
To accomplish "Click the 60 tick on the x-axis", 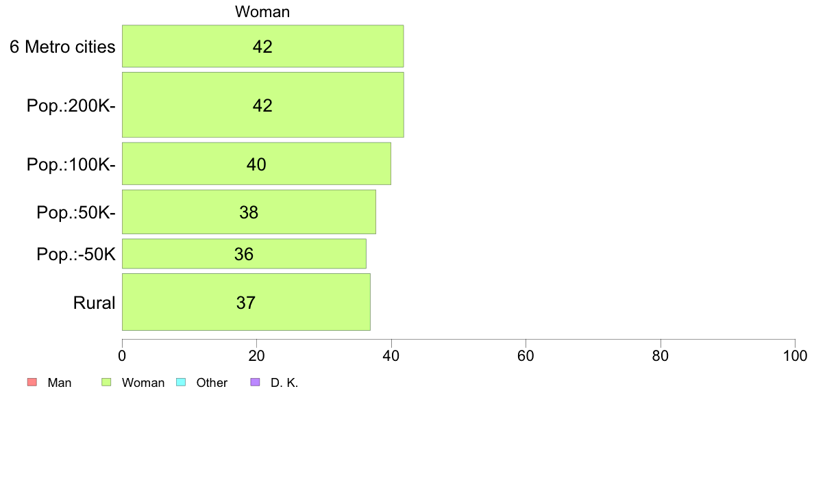I will point(526,355).
